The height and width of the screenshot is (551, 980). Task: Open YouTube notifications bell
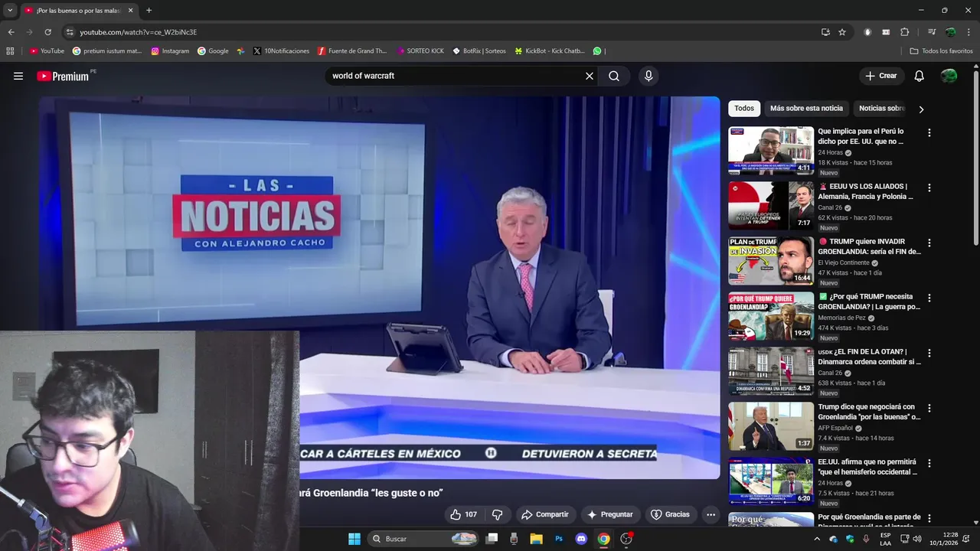(x=920, y=76)
